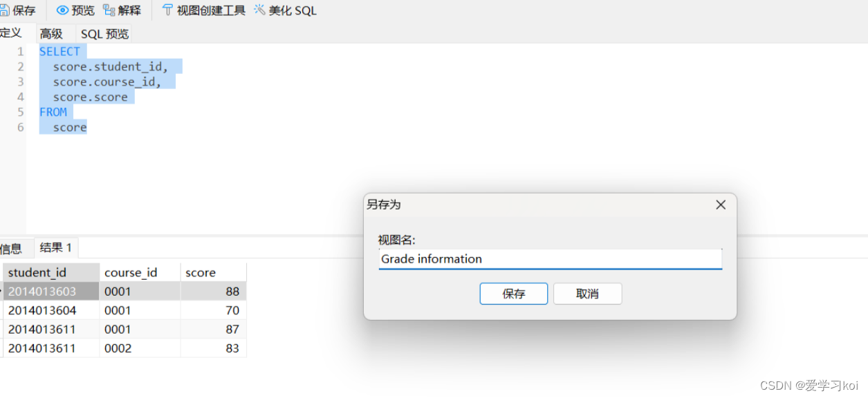Image resolution: width=868 pixels, height=398 pixels.
Task: Switch to the 信息 tab
Action: [11, 249]
